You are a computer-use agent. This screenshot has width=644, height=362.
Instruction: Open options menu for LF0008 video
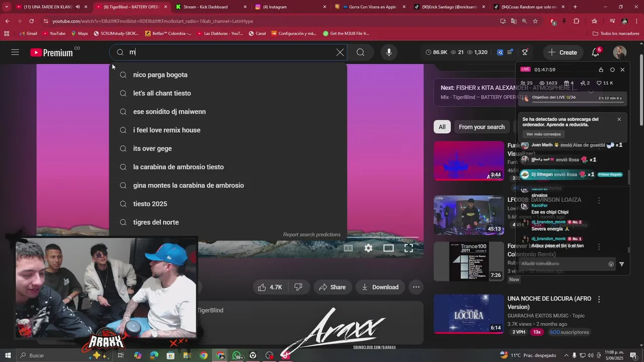(599, 200)
